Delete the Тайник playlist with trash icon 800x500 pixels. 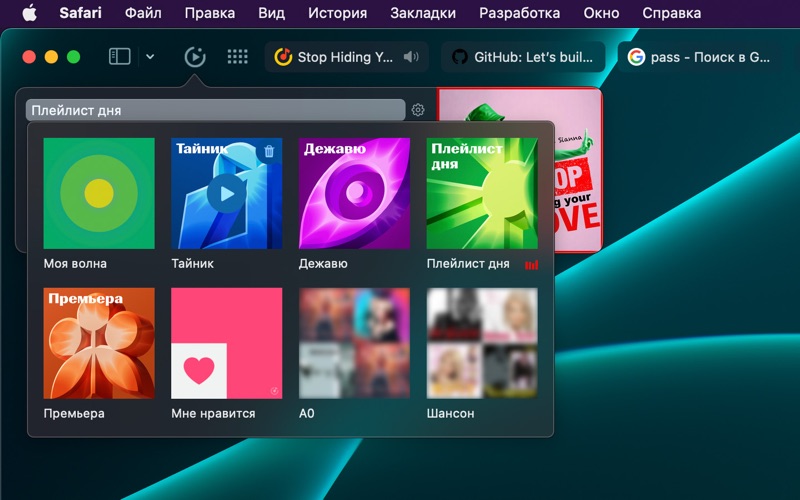pos(269,151)
